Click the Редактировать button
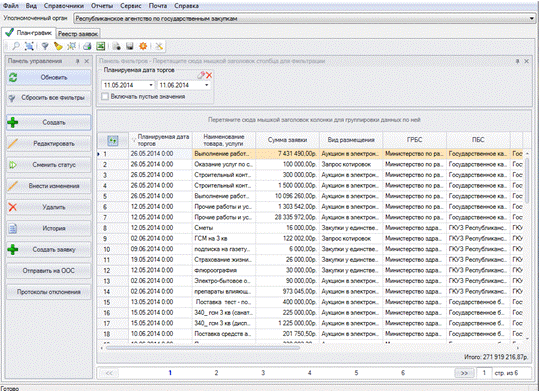The image size is (539, 391). (49, 144)
